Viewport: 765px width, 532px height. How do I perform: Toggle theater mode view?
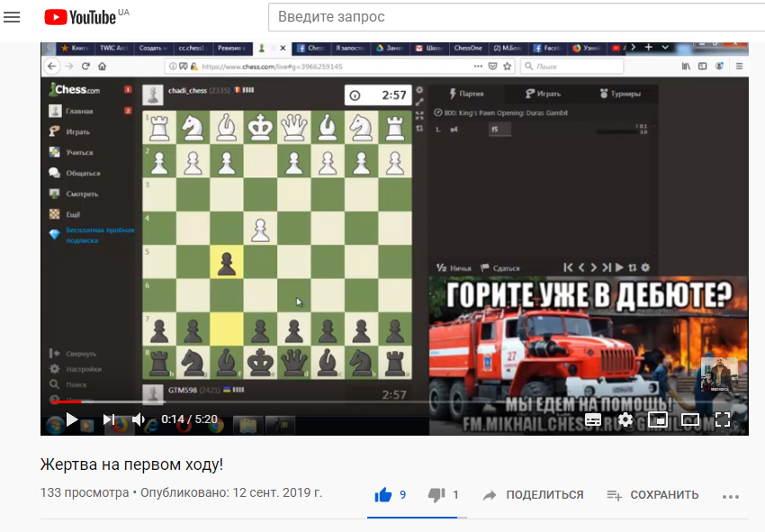pyautogui.click(x=690, y=419)
